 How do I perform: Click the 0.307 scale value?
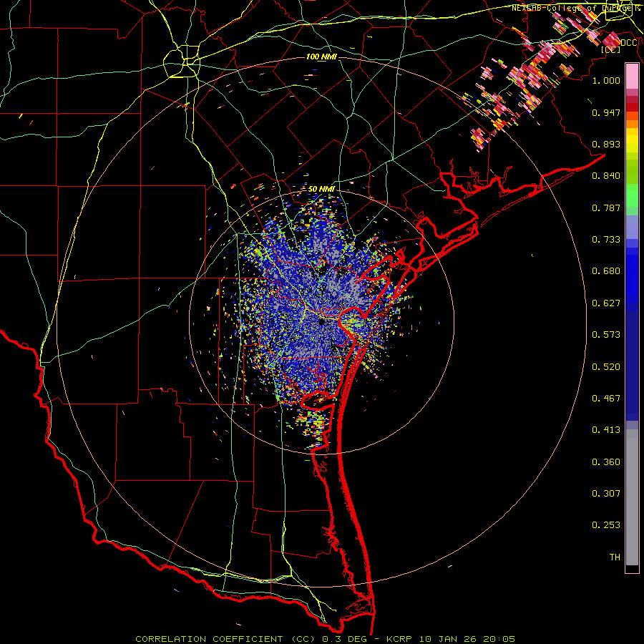click(x=606, y=494)
